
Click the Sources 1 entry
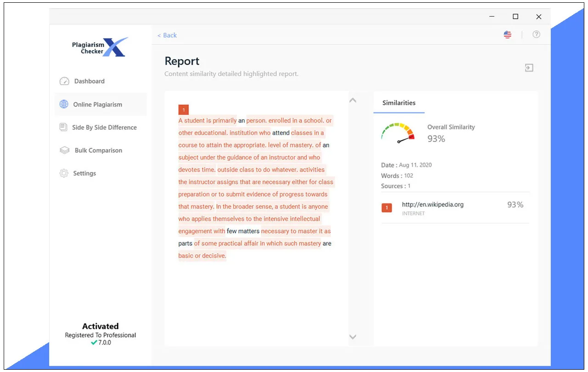click(x=396, y=186)
